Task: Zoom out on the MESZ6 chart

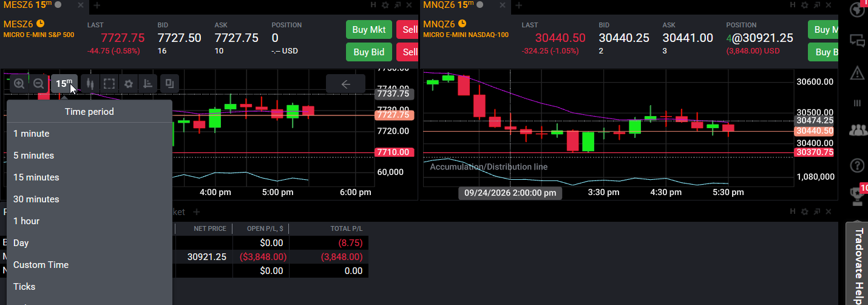Action: coord(39,84)
